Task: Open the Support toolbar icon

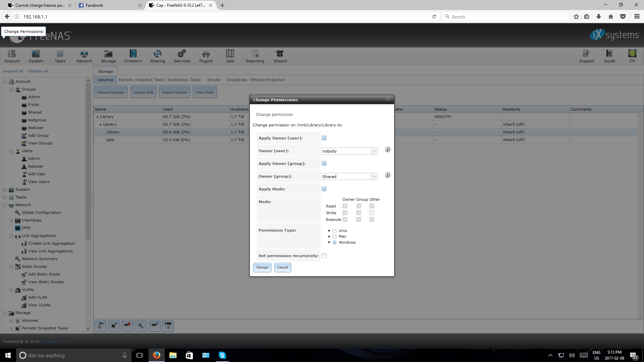Action: tap(587, 56)
